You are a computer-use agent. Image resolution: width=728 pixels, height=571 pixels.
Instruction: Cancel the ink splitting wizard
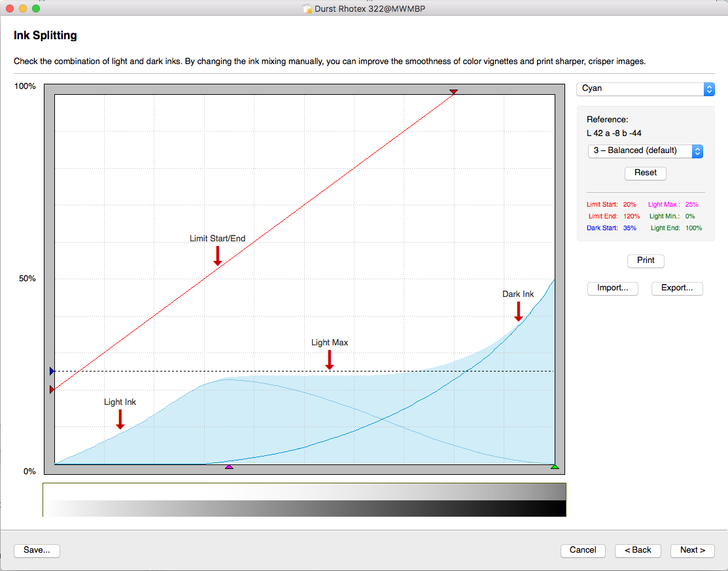pyautogui.click(x=583, y=551)
